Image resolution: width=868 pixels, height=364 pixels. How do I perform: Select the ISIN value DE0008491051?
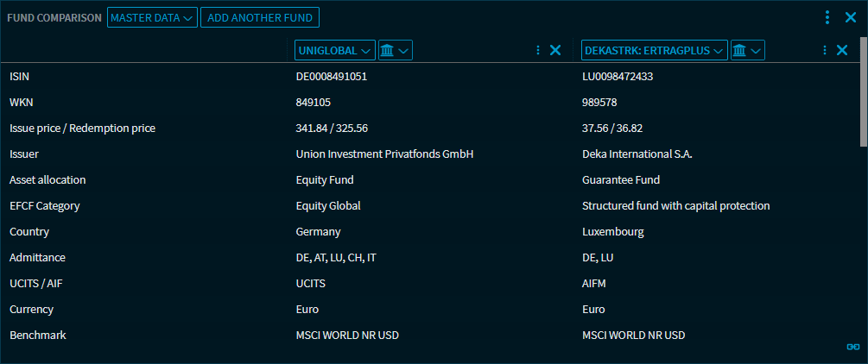point(331,77)
